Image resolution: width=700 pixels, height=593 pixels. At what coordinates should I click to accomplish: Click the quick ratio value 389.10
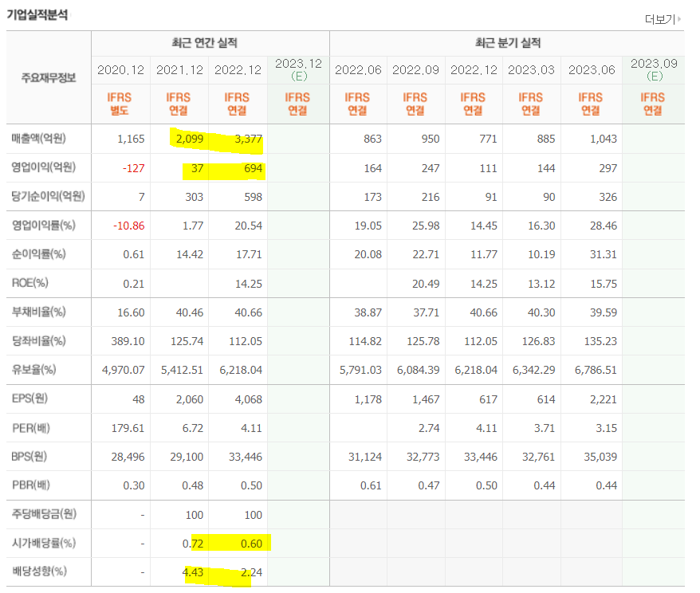click(x=128, y=341)
